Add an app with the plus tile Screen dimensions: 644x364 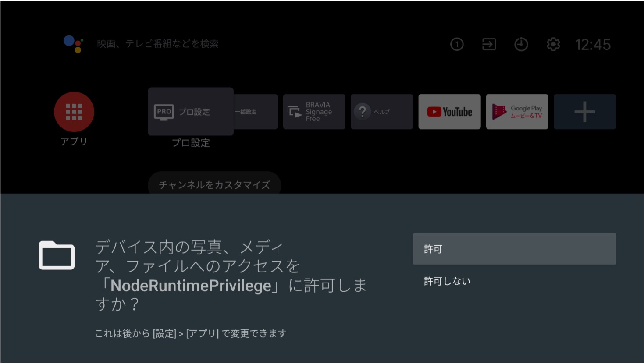(584, 112)
